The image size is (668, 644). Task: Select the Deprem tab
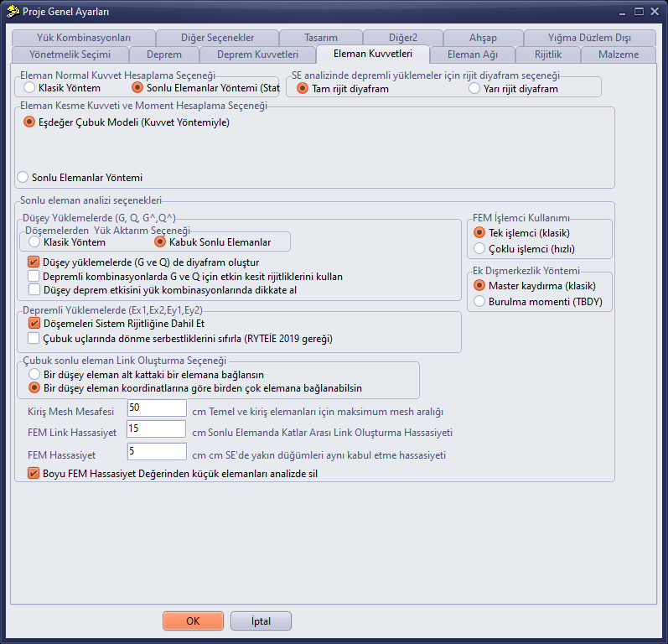click(164, 55)
